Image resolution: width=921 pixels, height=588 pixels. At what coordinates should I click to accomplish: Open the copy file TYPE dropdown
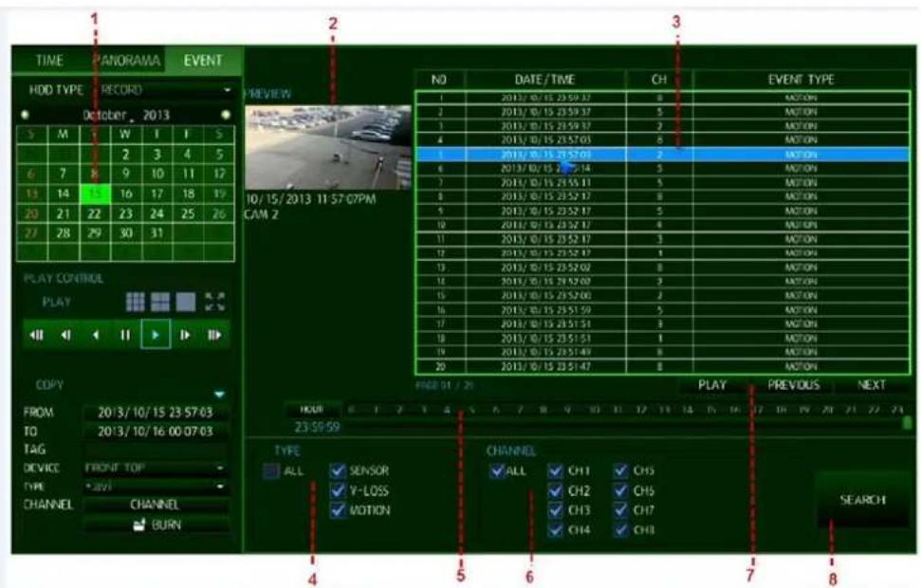155,487
